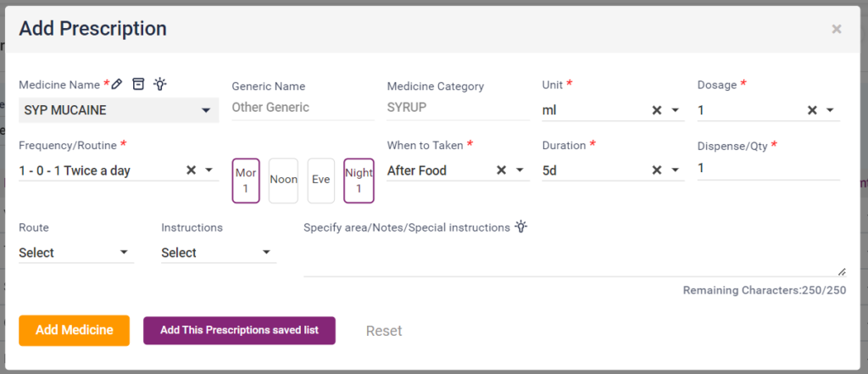The image size is (868, 374).
Task: Open the SYP MUCAINE medicine name dropdown
Action: click(206, 111)
